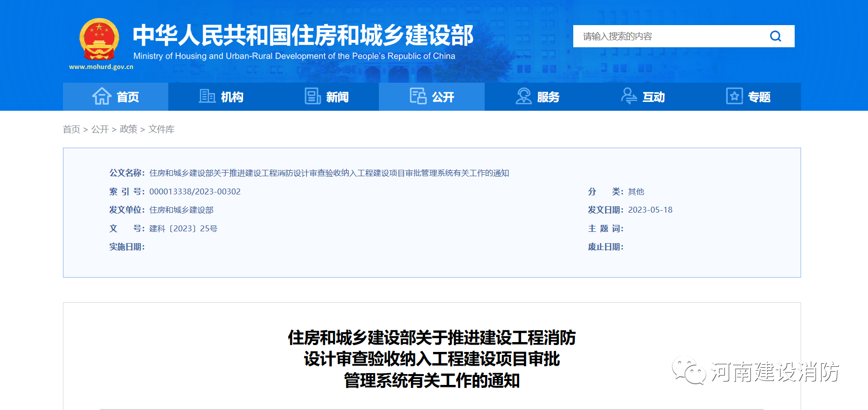Click the house icon beside 首页

pyautogui.click(x=102, y=96)
